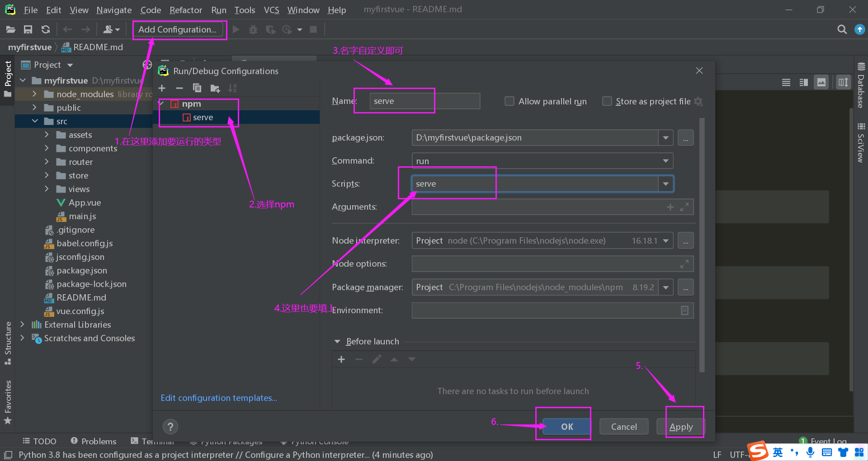Click the Name input field
The width and height of the screenshot is (868, 461).
[425, 101]
